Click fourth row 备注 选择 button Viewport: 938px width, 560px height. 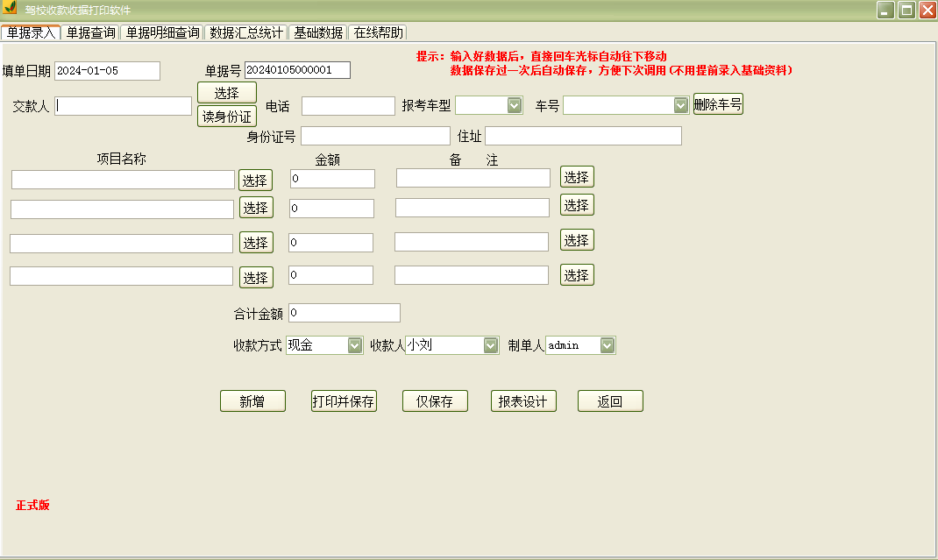pyautogui.click(x=578, y=275)
